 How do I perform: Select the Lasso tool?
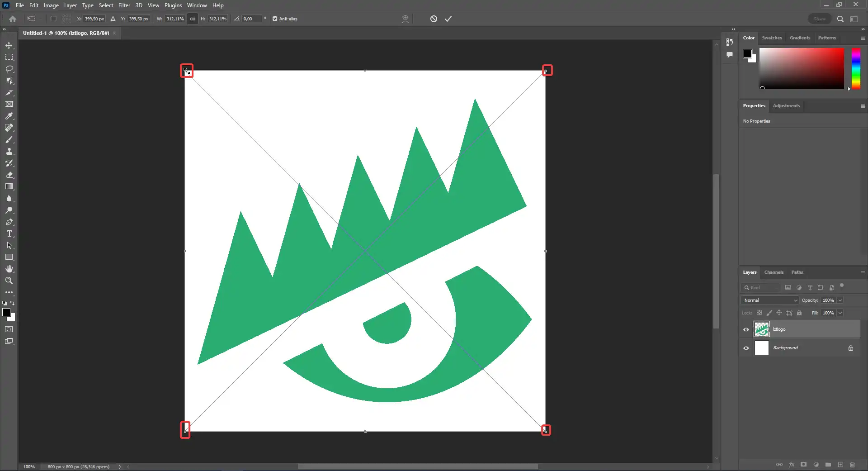(x=9, y=69)
